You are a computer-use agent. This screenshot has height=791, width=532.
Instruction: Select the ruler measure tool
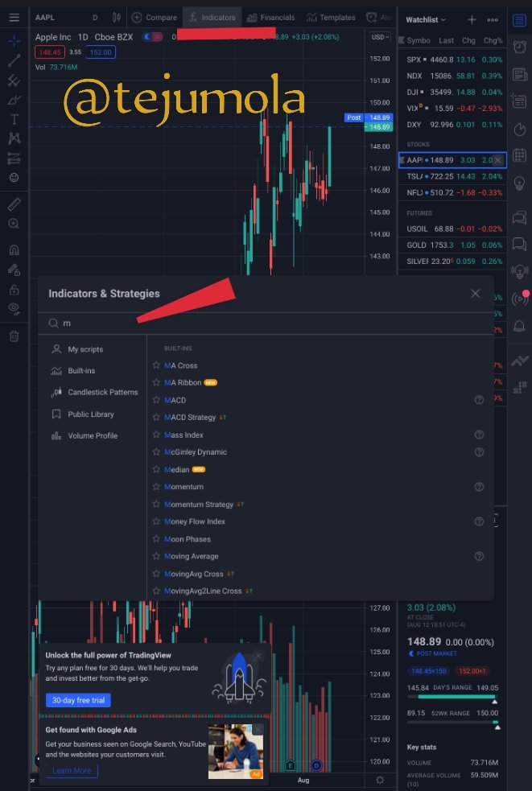click(x=14, y=204)
